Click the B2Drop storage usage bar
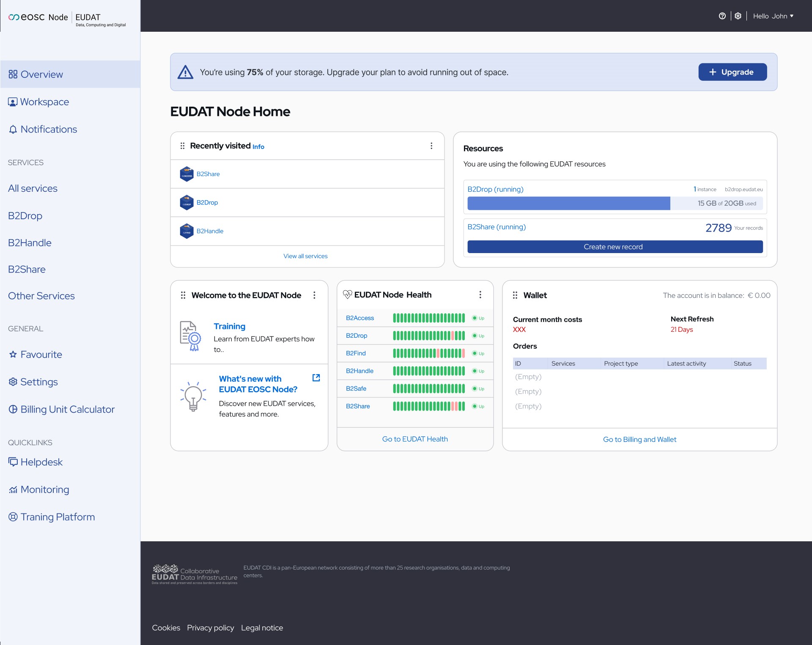The height and width of the screenshot is (645, 812). coord(614,204)
